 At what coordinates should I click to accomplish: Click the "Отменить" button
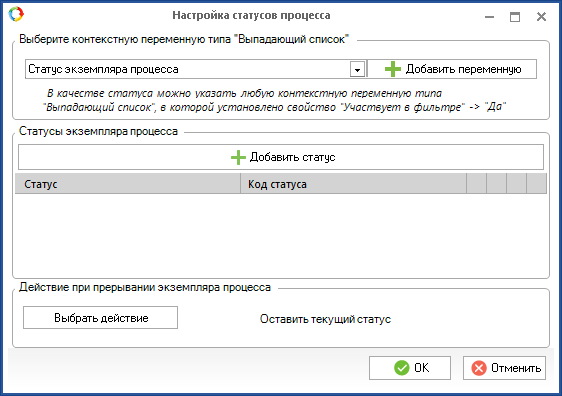pyautogui.click(x=504, y=368)
